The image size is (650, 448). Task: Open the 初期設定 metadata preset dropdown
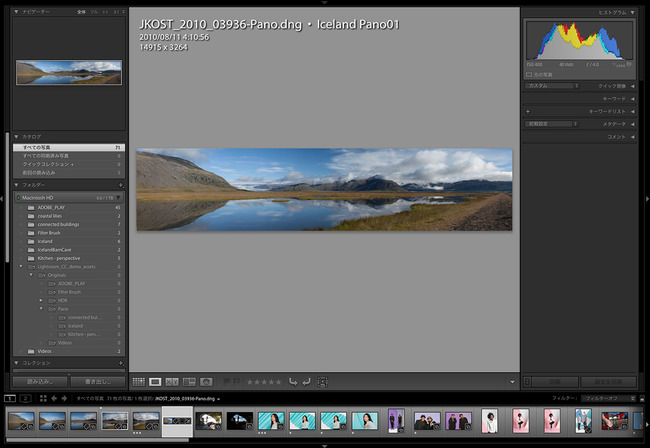tap(552, 124)
